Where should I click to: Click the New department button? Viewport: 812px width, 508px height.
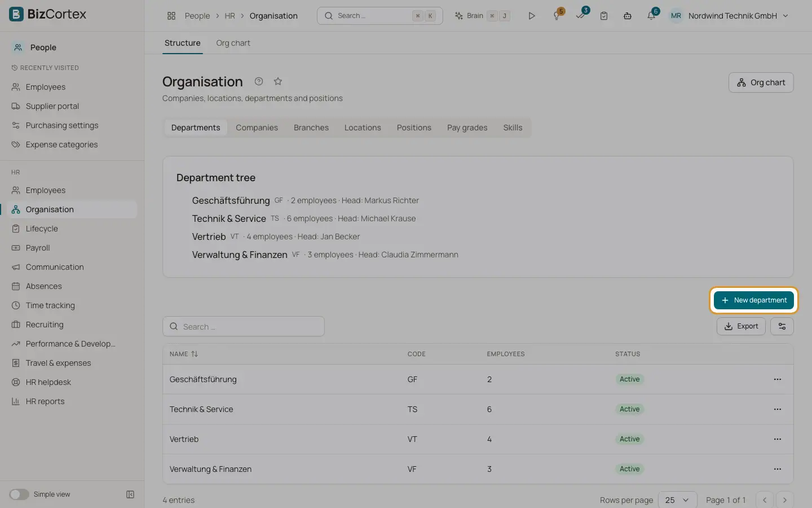tap(753, 300)
